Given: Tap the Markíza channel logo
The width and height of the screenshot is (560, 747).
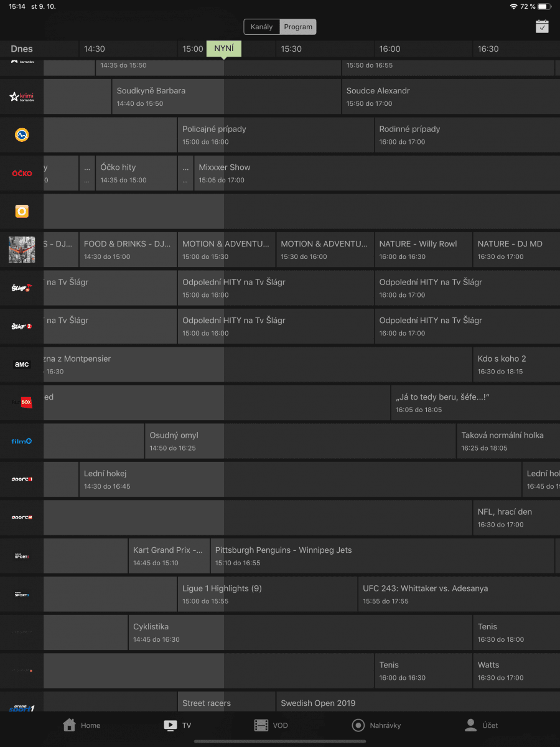Looking at the screenshot, I should (x=22, y=134).
